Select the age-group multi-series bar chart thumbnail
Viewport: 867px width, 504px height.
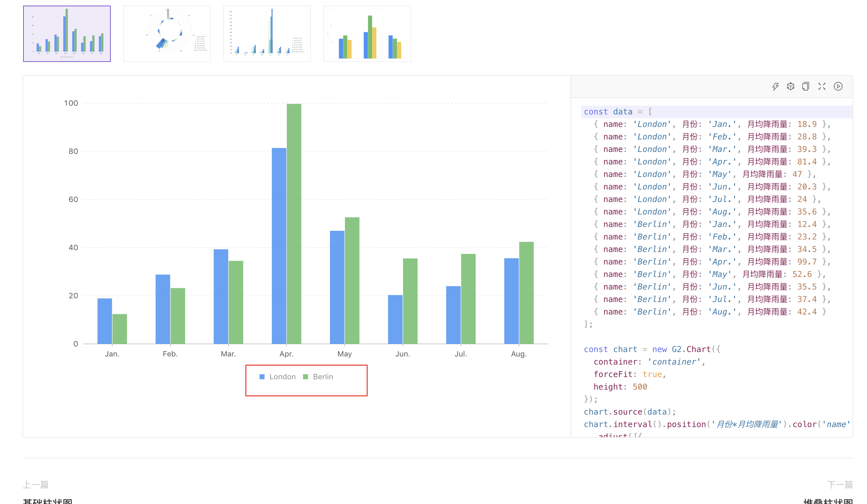tap(267, 34)
